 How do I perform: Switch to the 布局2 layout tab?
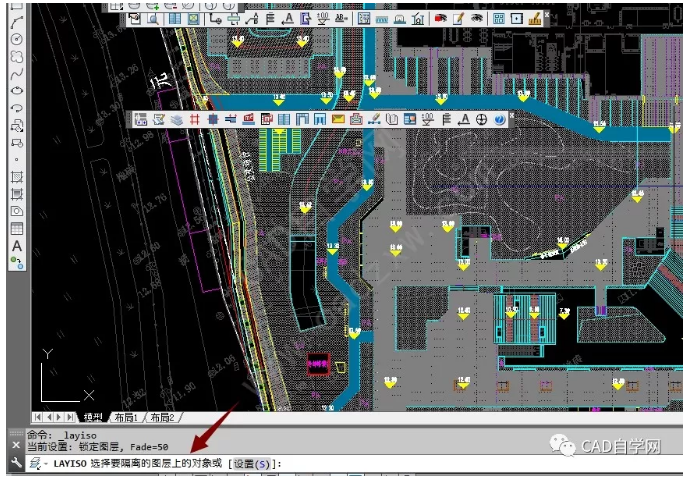tap(162, 417)
